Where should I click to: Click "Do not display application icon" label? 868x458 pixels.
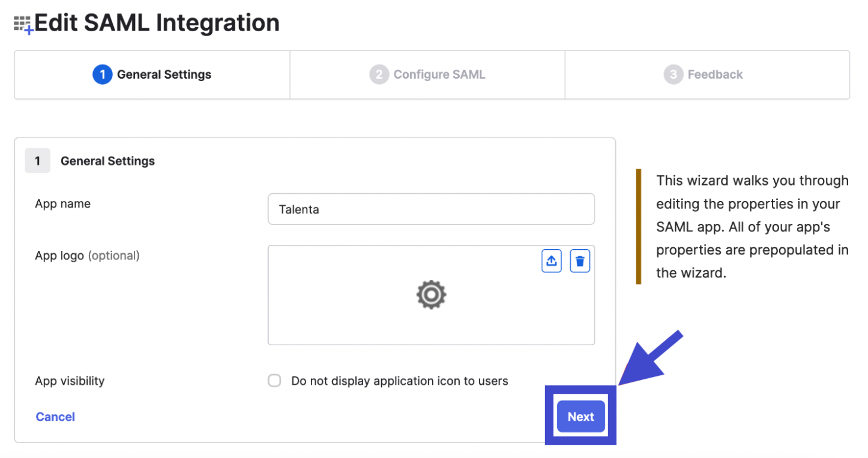[x=399, y=381]
